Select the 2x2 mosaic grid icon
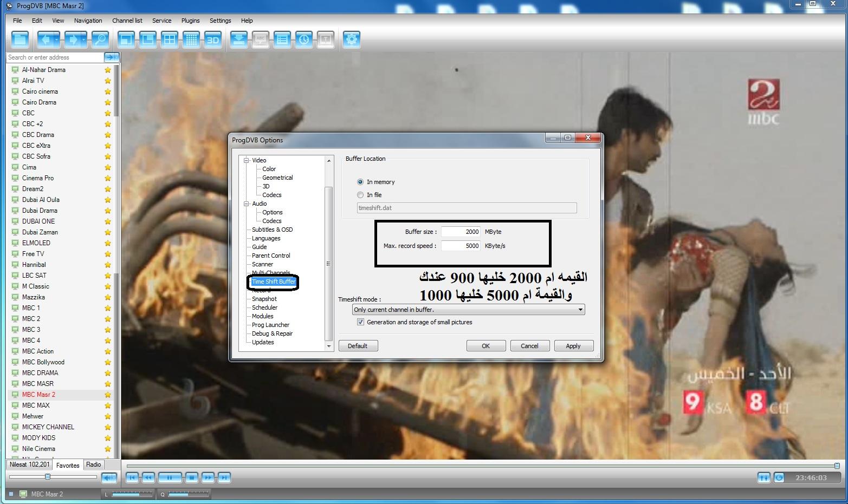Viewport: 848px width, 504px height. click(170, 40)
